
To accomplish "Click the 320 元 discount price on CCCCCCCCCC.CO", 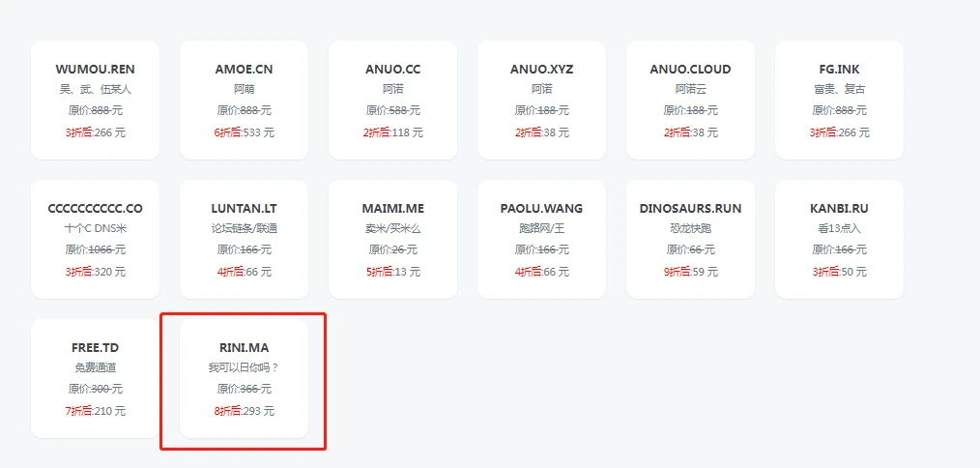I will tap(106, 272).
